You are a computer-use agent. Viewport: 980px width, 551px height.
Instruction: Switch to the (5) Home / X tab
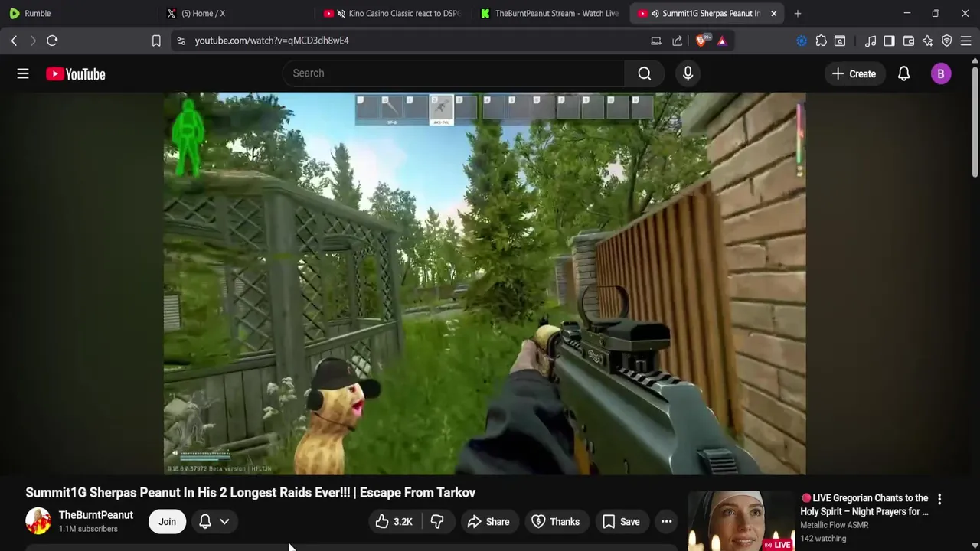237,13
